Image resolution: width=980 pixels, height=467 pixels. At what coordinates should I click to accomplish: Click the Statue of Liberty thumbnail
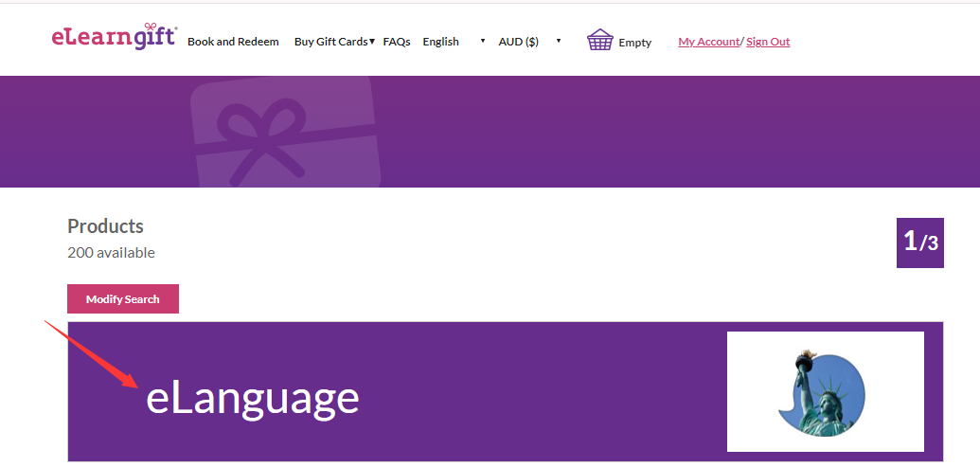coord(825,391)
